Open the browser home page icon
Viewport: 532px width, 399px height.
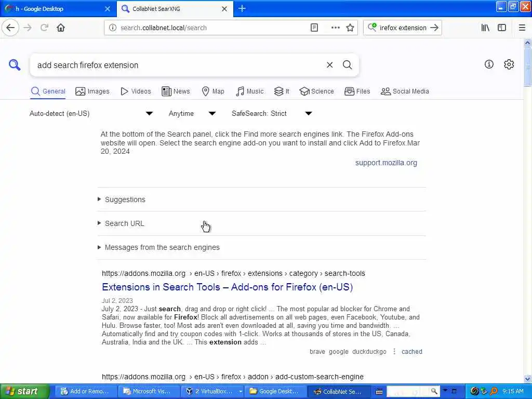pyautogui.click(x=61, y=28)
